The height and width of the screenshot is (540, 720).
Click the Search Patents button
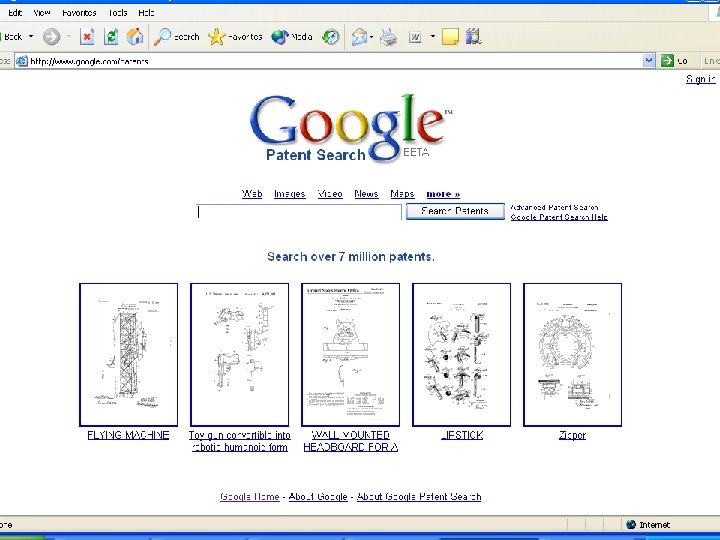coord(455,211)
